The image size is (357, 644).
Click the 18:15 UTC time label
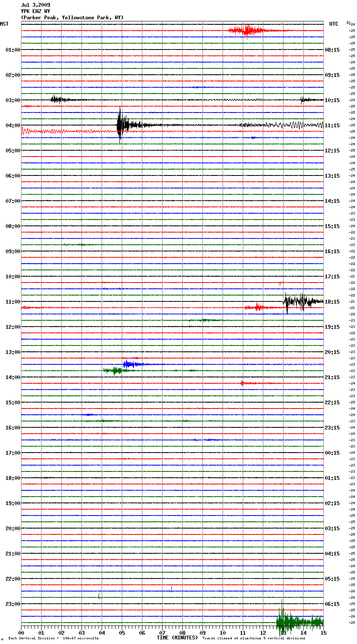(x=332, y=301)
